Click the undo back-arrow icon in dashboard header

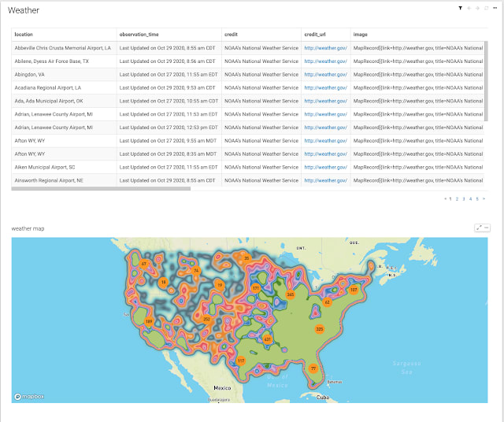[x=469, y=8]
